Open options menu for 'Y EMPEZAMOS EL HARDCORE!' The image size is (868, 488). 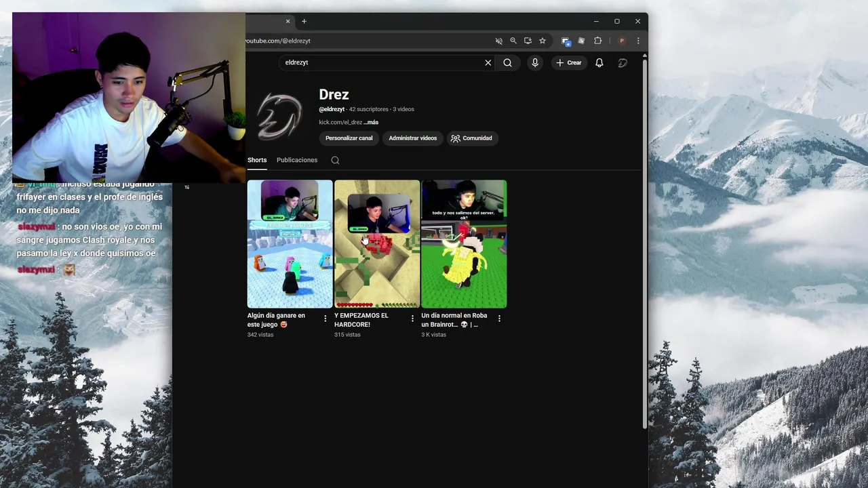coord(412,319)
